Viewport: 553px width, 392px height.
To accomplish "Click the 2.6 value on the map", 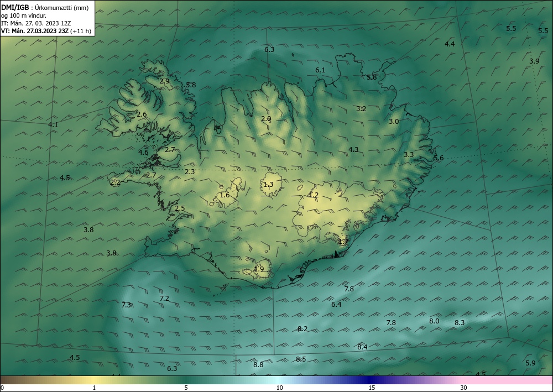I will point(142,114).
